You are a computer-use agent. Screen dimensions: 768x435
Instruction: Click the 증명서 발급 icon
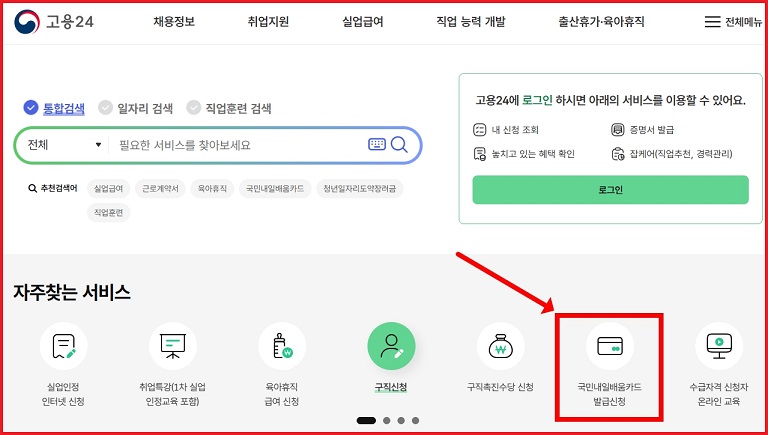pos(618,130)
